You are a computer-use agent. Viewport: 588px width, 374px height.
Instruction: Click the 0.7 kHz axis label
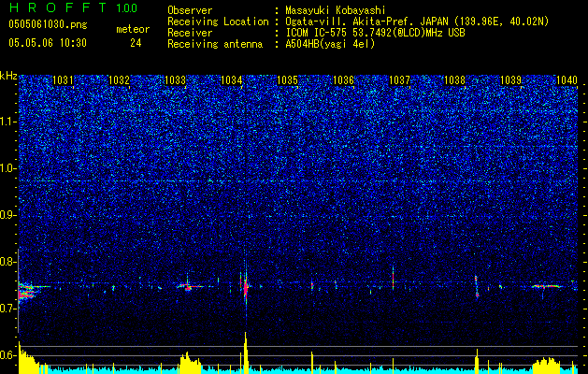point(7,309)
